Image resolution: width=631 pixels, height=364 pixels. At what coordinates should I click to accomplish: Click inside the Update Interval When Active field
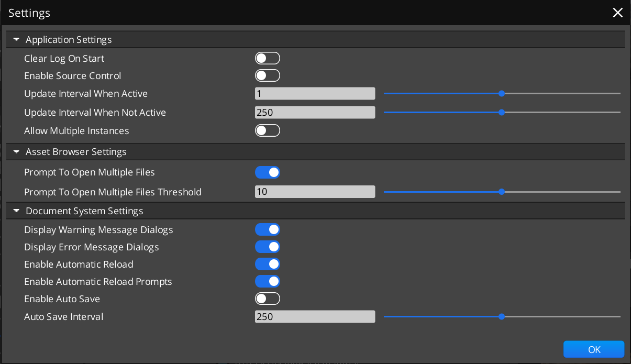[x=314, y=93]
